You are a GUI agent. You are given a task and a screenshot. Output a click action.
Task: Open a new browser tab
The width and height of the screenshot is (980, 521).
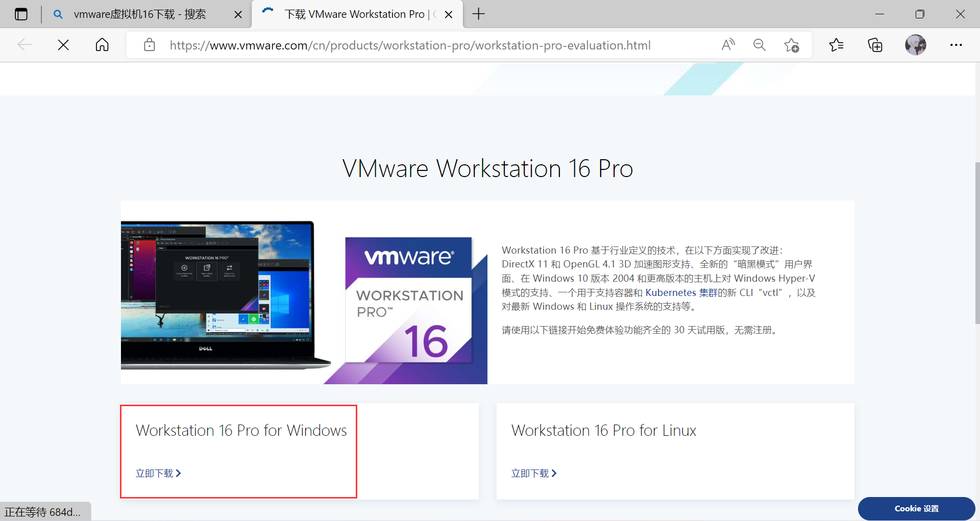478,14
